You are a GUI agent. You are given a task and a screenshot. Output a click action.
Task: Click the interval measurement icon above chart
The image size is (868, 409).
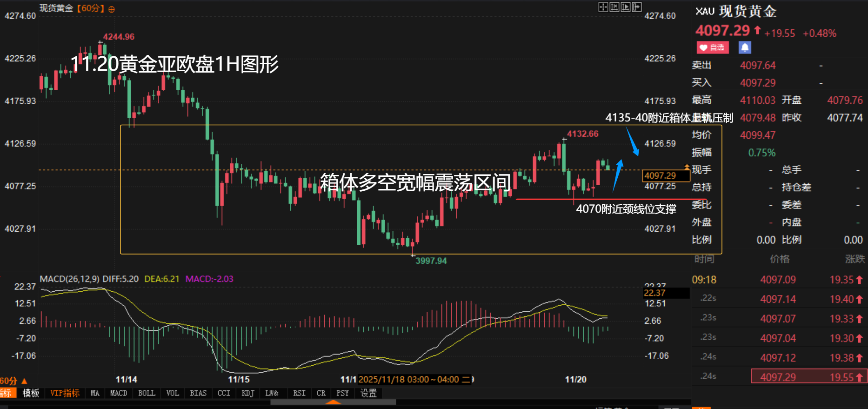click(x=614, y=7)
